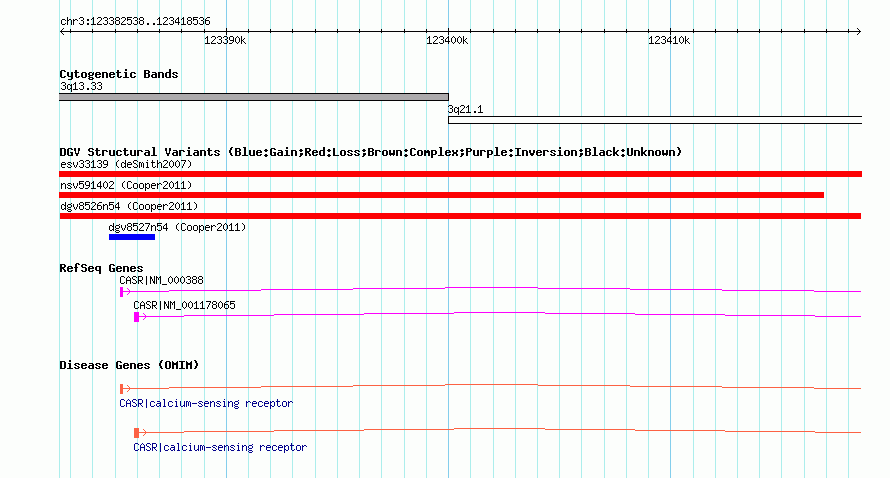Click the Cytogenetic Bands track title
Screen dimensions: 890x478
(119, 74)
